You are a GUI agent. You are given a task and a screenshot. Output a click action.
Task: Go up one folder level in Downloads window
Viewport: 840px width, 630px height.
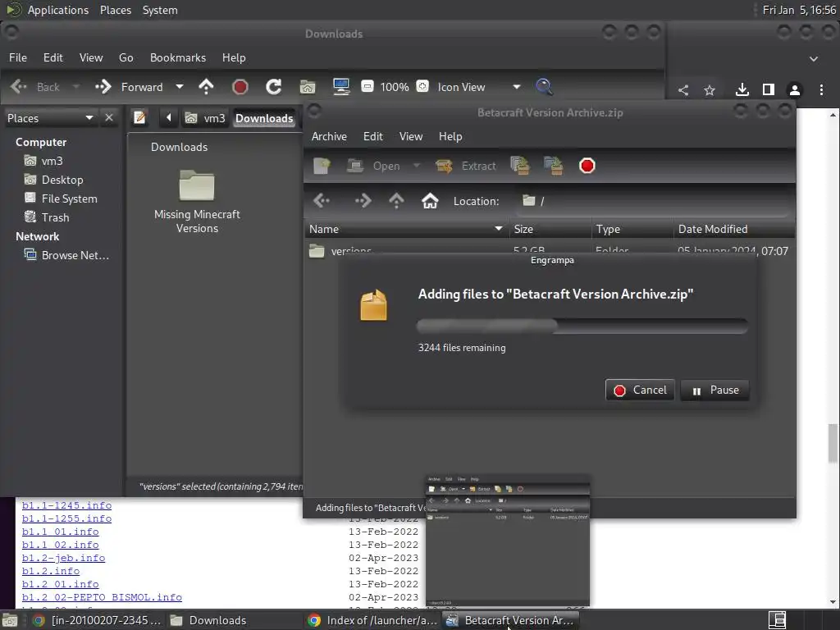point(206,87)
